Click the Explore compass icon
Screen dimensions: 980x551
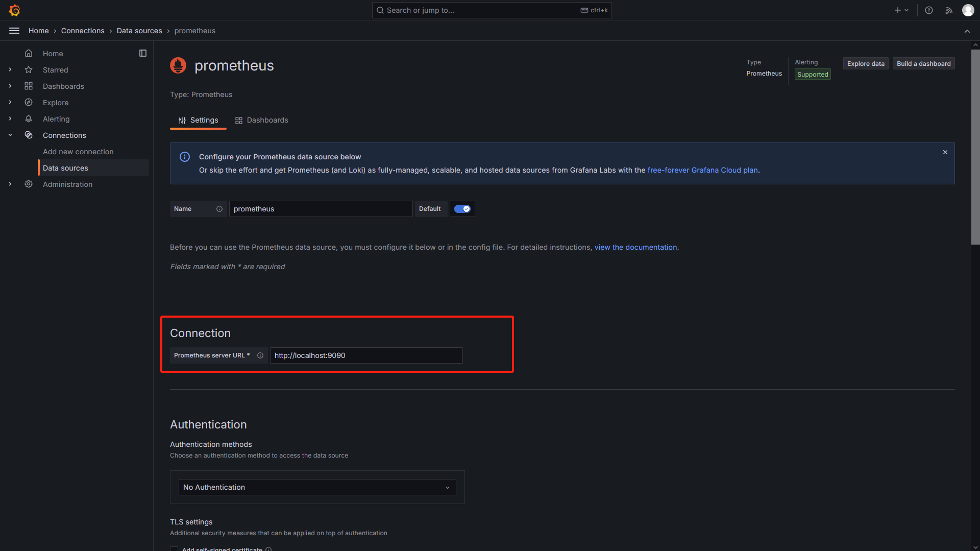click(x=29, y=103)
